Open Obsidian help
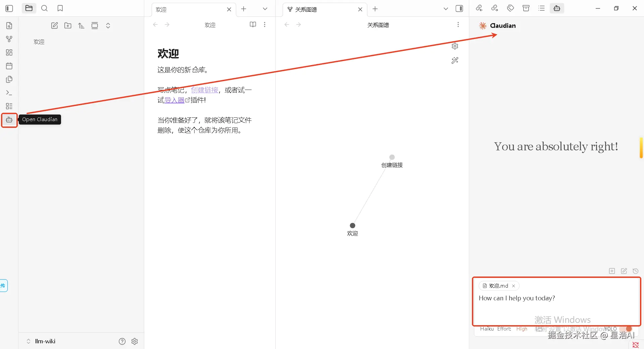This screenshot has width=644, height=349. (122, 341)
